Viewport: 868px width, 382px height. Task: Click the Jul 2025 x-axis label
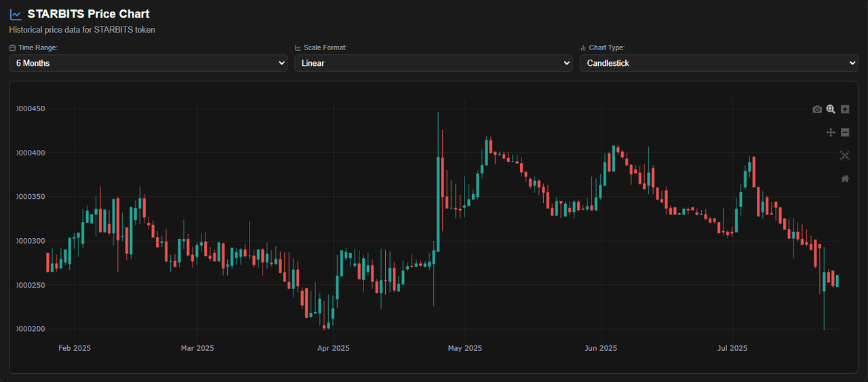pos(732,348)
